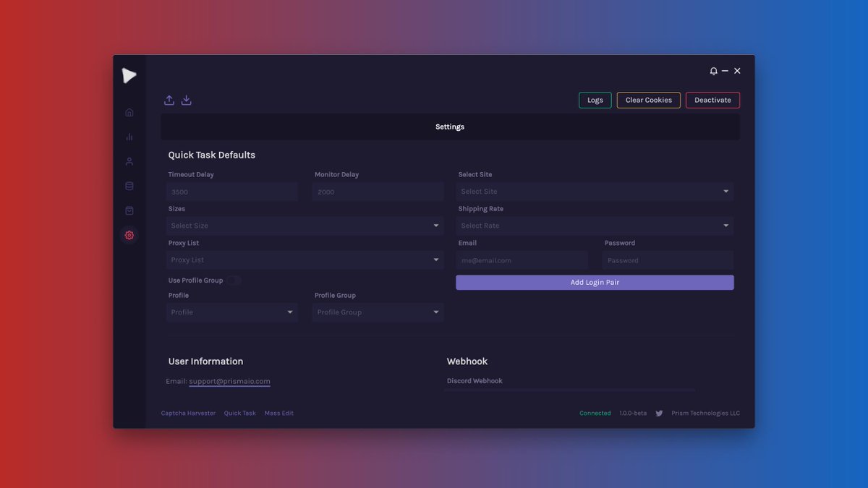The image size is (868, 488).
Task: Click the Prism logo icon
Action: tap(129, 75)
